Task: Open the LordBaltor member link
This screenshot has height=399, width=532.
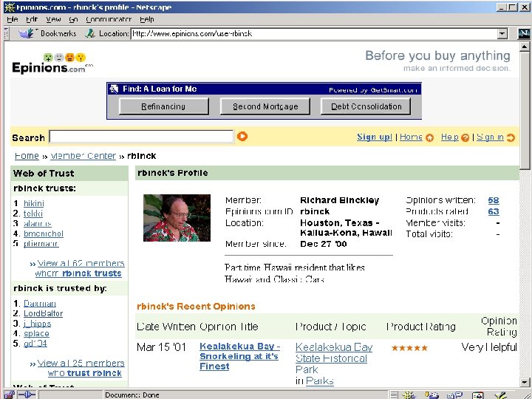Action: coord(43,313)
